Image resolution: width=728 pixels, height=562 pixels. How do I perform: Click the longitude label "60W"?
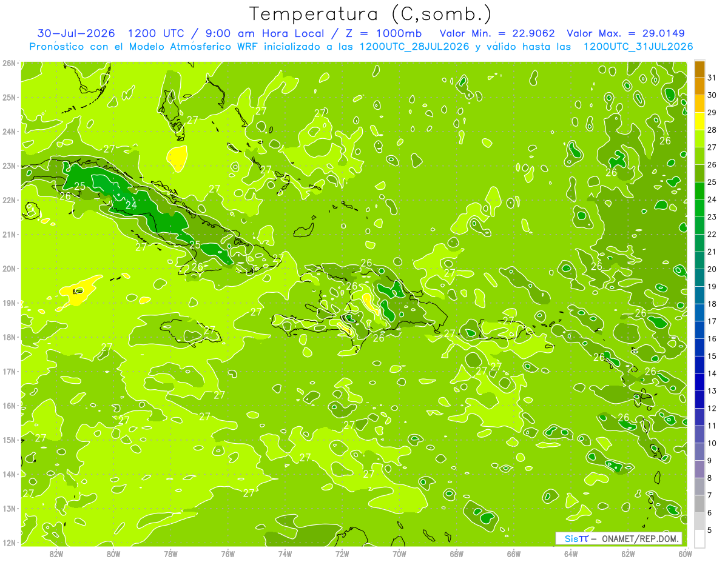(686, 554)
